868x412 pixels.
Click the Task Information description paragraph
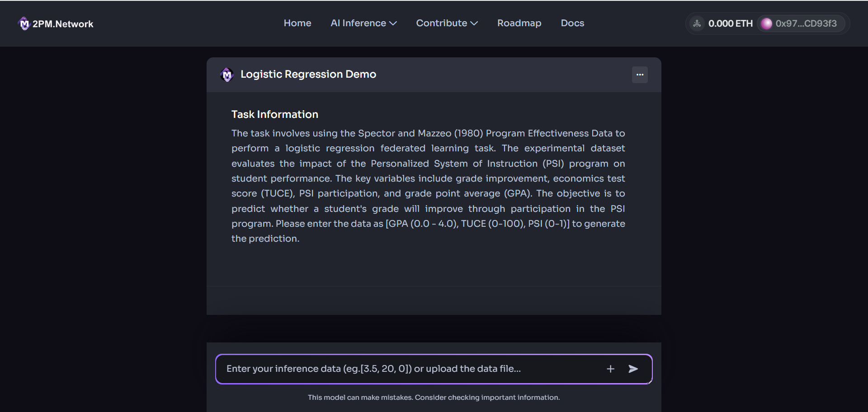click(x=428, y=186)
